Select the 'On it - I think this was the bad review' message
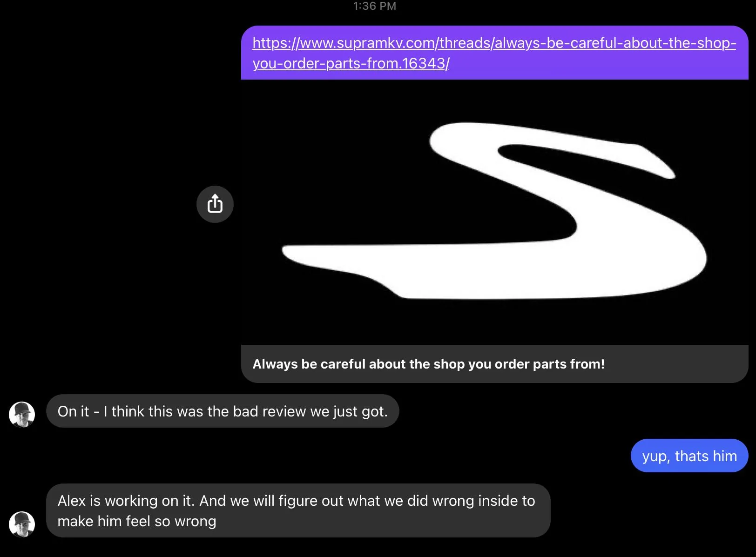 (223, 411)
